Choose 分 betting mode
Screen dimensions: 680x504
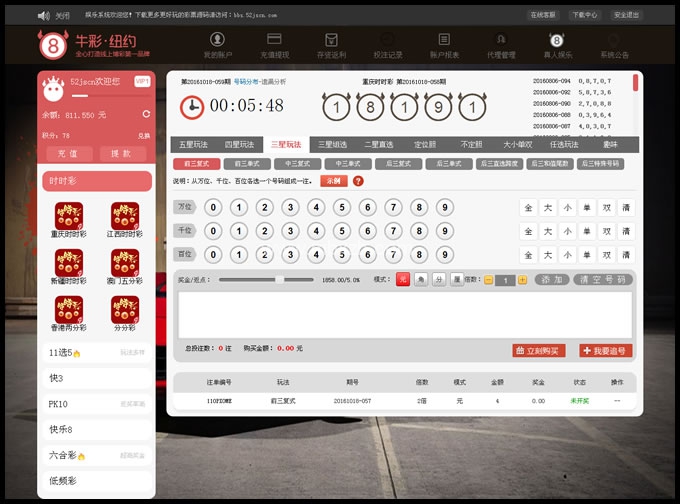click(439, 279)
